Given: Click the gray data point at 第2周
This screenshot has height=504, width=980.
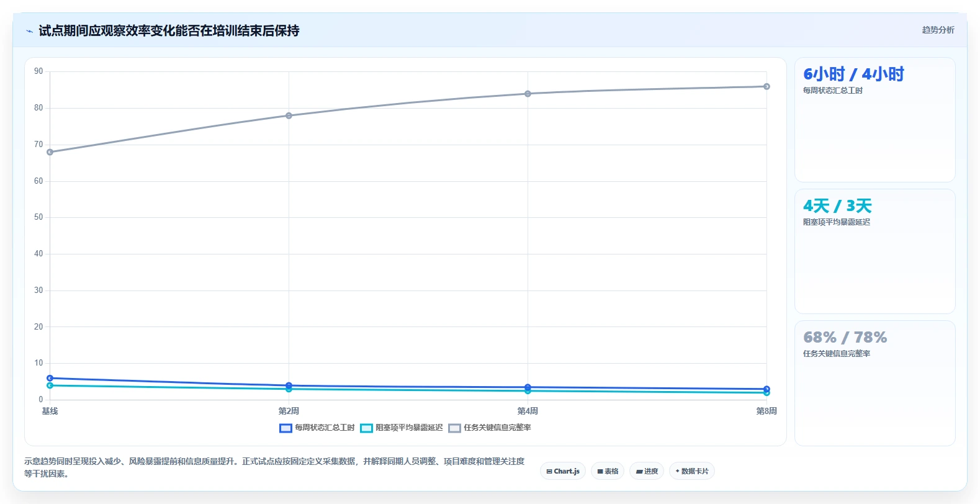Looking at the screenshot, I should click(x=289, y=115).
